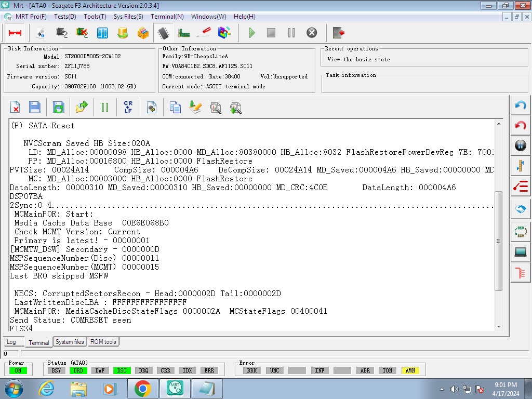532x399 pixels.
Task: Click the laptop terminal sidebar icon
Action: [x=520, y=252]
